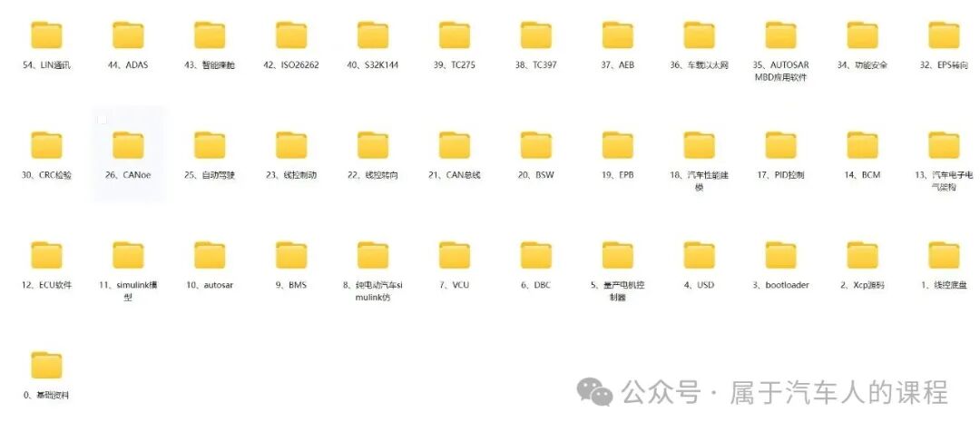Select the 44、ADAS folder icon
The image size is (980, 432).
(128, 35)
